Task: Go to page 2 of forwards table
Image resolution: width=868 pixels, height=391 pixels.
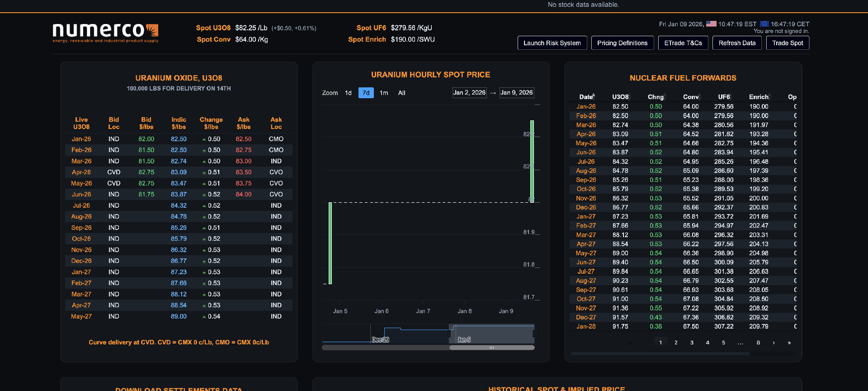Action: click(676, 343)
